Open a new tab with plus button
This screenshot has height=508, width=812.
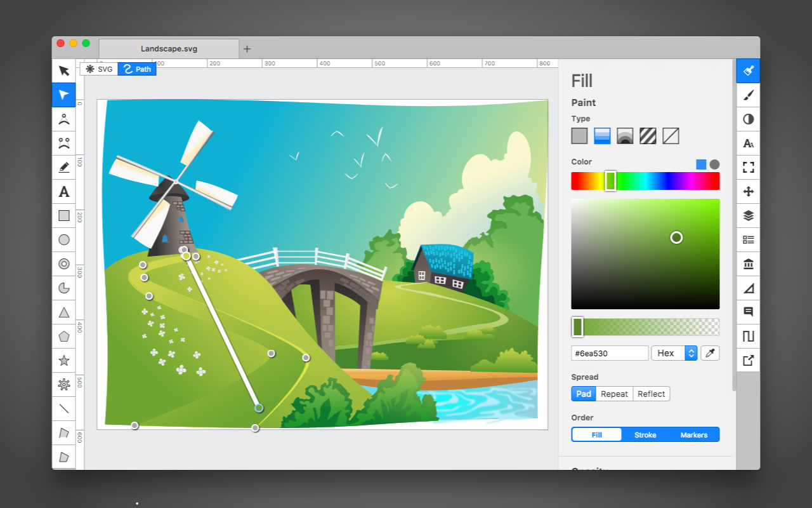(247, 49)
